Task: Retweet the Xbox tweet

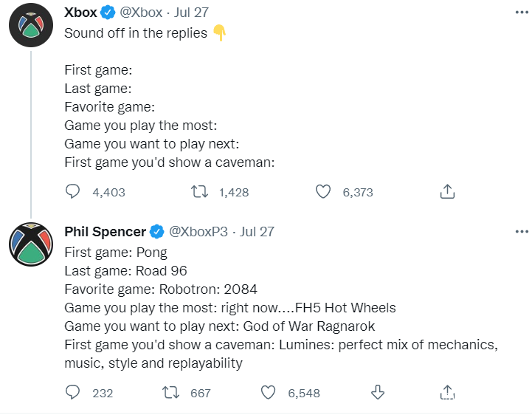Action: [198, 192]
